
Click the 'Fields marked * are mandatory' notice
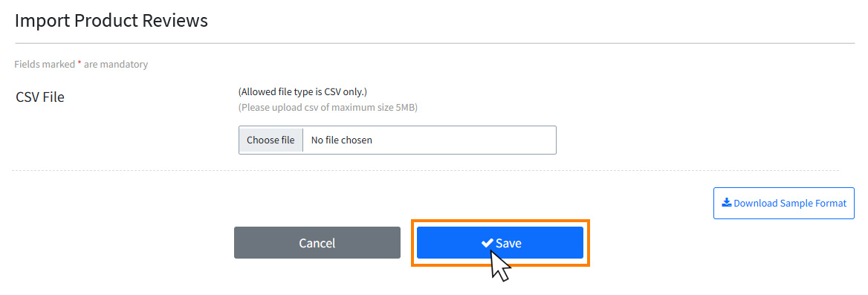point(81,64)
